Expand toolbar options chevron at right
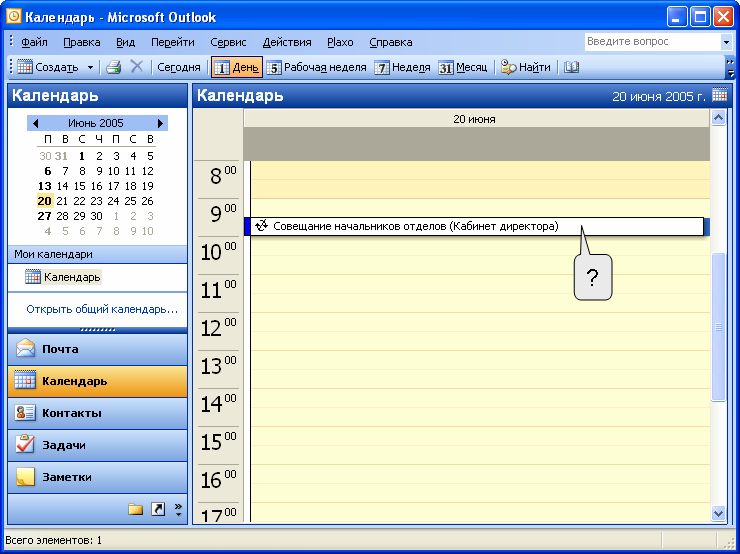 pos(730,67)
